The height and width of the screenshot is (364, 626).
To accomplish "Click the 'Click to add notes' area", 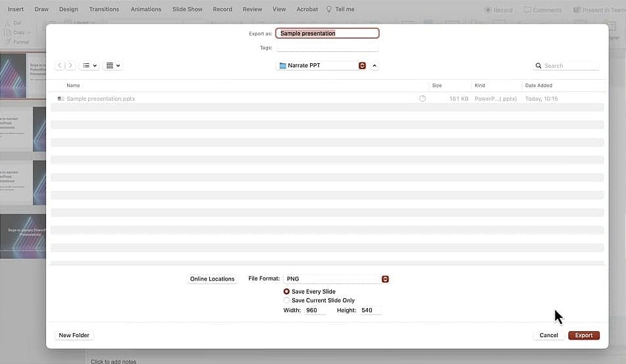I will pyautogui.click(x=113, y=361).
